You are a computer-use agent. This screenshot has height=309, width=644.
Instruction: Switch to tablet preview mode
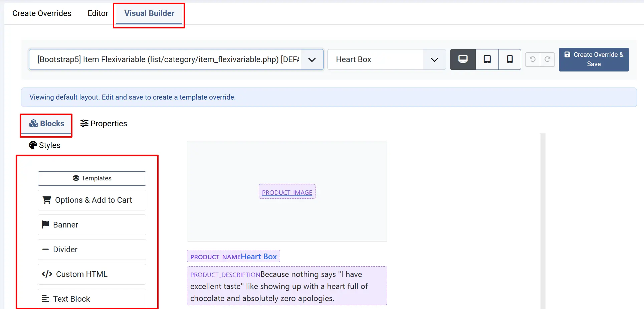click(487, 59)
